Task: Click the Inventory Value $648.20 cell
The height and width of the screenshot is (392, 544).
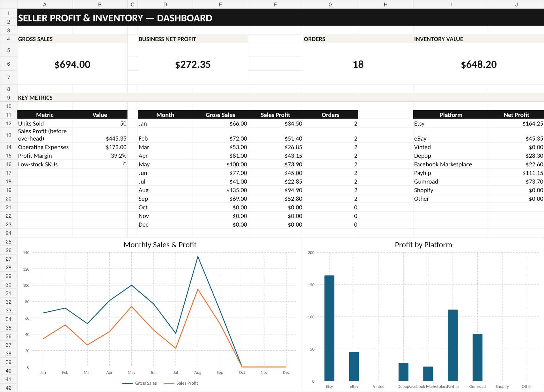Action: [479, 64]
